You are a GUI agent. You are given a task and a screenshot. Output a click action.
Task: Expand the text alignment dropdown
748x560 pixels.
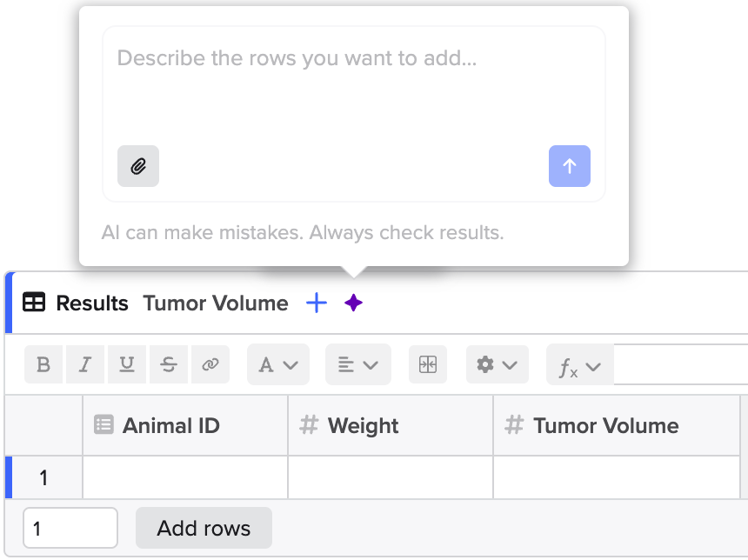(x=357, y=365)
